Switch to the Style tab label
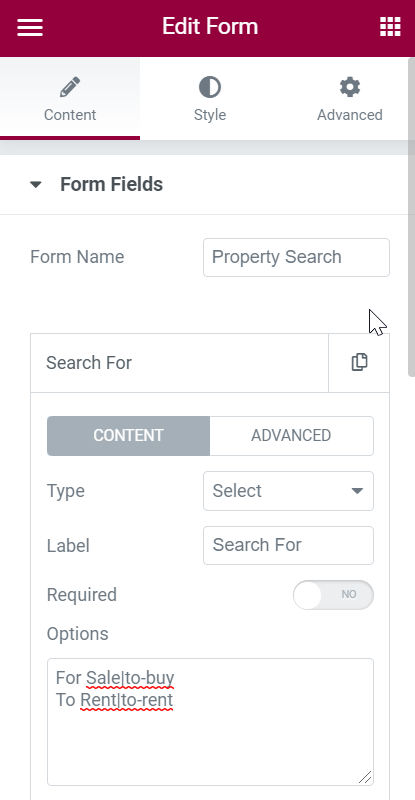The width and height of the screenshot is (415, 800). coord(210,115)
